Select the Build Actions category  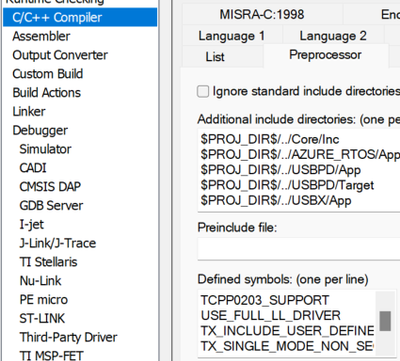[47, 93]
